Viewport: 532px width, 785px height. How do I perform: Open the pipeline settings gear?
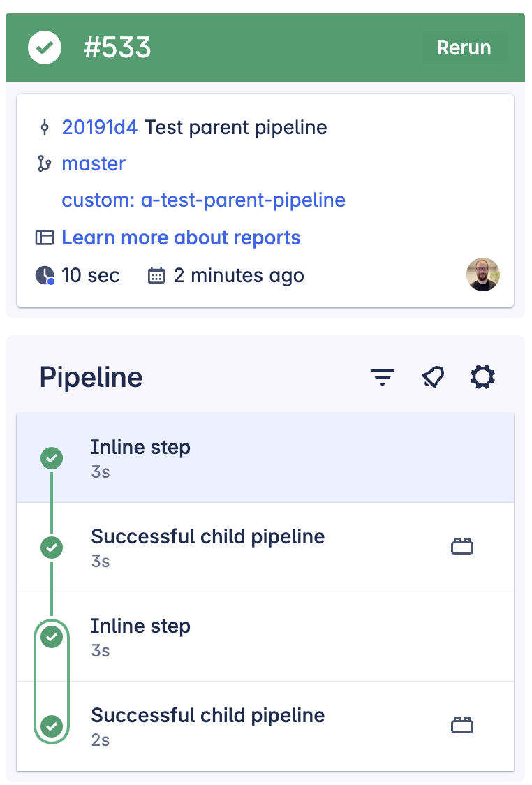[x=482, y=376]
